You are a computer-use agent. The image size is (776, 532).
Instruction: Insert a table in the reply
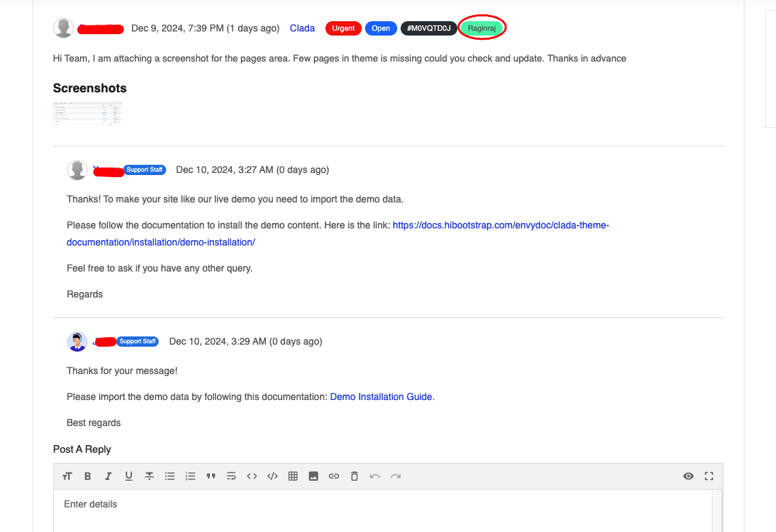293,476
